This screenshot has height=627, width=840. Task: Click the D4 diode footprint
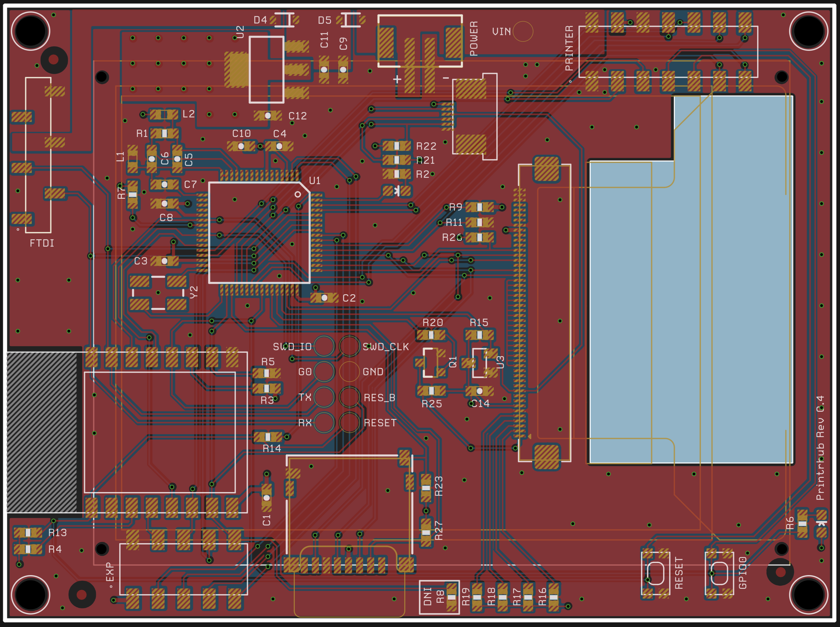(x=284, y=20)
